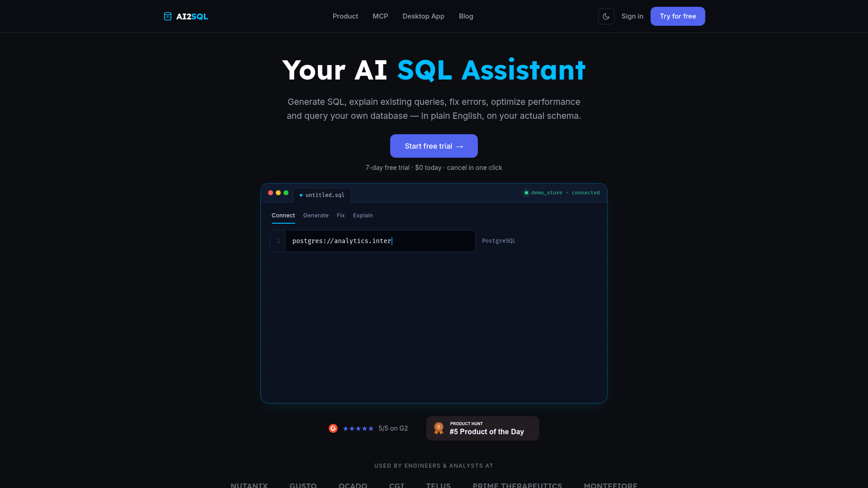The height and width of the screenshot is (488, 868).
Task: Switch to the Fix tab
Action: (340, 216)
